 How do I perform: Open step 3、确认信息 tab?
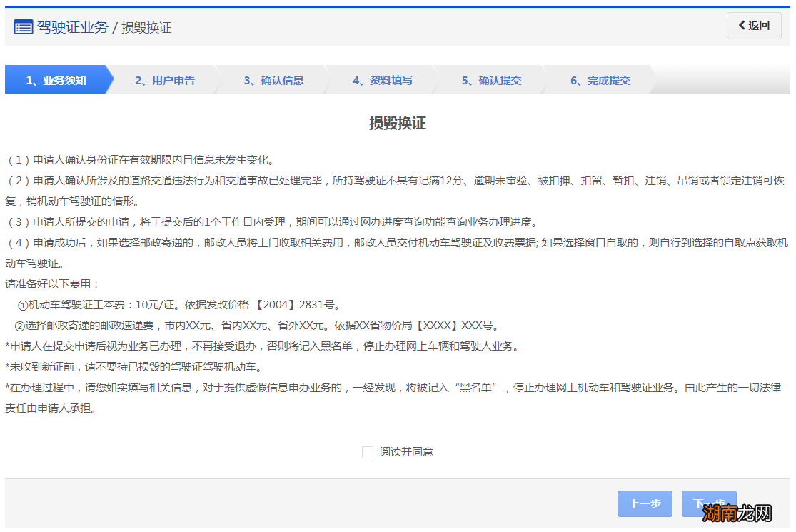pos(273,80)
